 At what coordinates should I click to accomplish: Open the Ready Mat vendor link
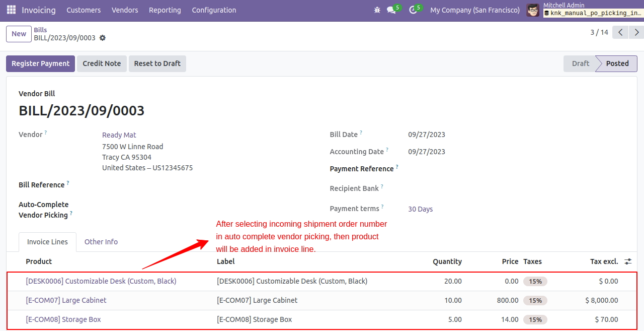pyautogui.click(x=119, y=135)
